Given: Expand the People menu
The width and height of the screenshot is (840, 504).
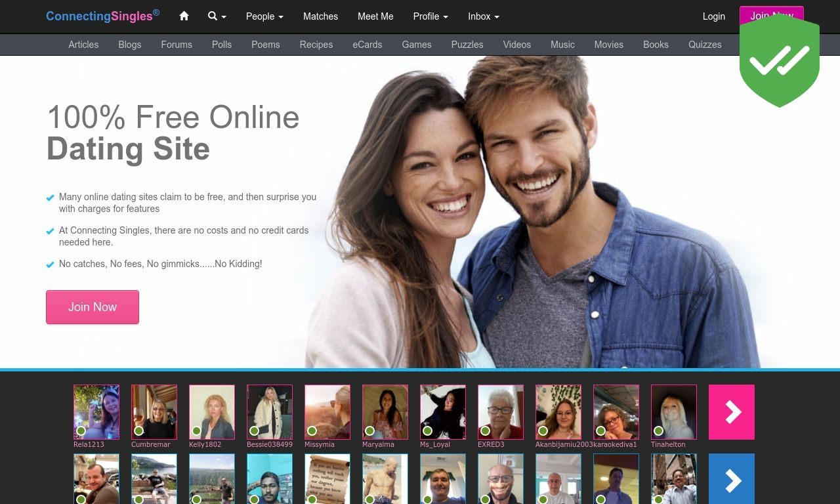Looking at the screenshot, I should 264,16.
